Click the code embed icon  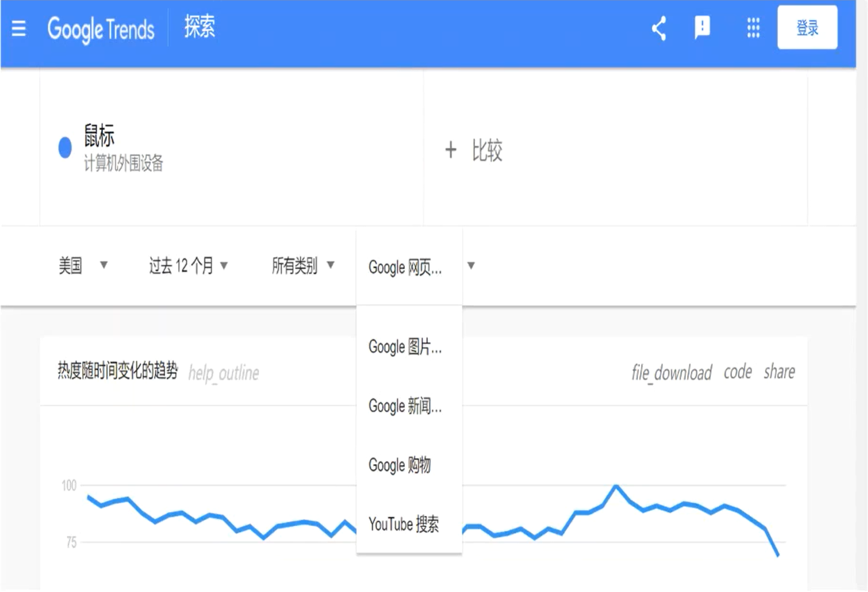[x=738, y=372]
